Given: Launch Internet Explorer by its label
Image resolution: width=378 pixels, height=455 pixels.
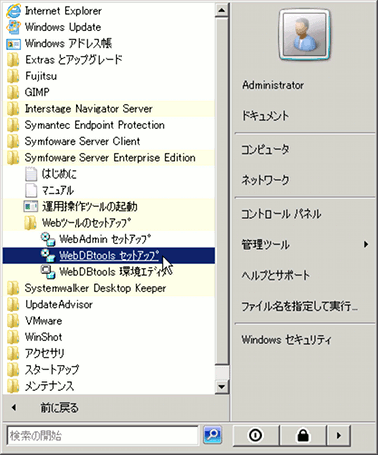Looking at the screenshot, I should pos(63,11).
